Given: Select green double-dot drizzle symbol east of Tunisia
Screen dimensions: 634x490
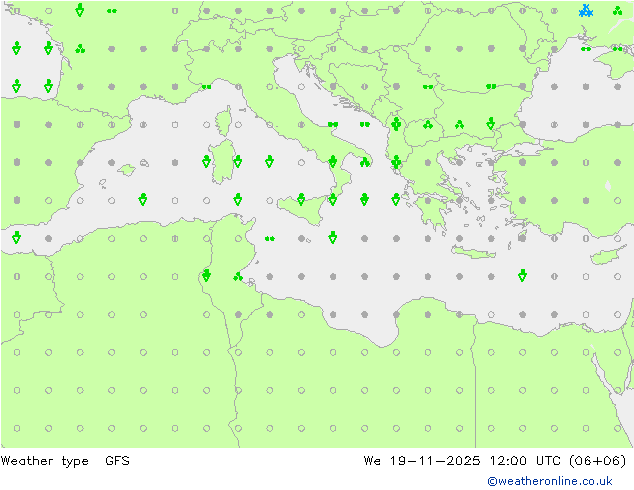Looking at the screenshot, I should [270, 239].
